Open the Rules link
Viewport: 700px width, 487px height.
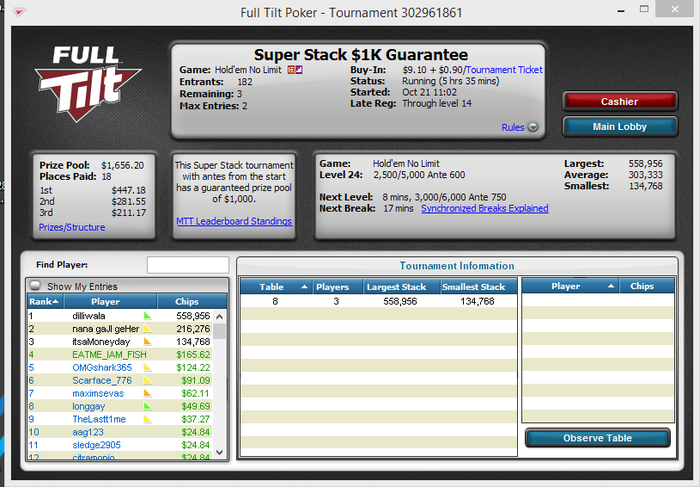[512, 127]
